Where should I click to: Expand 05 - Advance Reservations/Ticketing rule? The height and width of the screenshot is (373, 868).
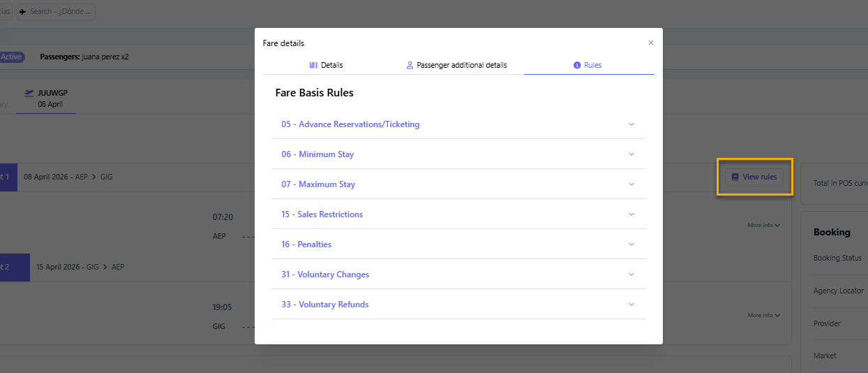[350, 124]
